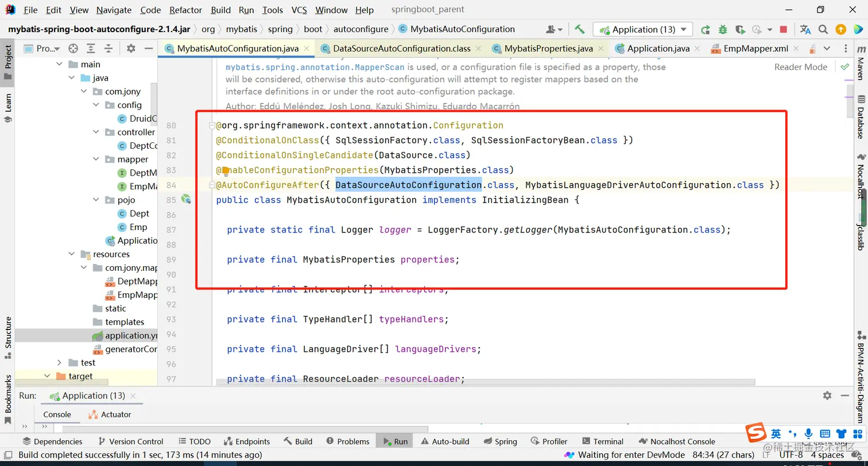Click the yellow lightbulb intention icon
This screenshot has height=466, width=868.
pos(226,170)
